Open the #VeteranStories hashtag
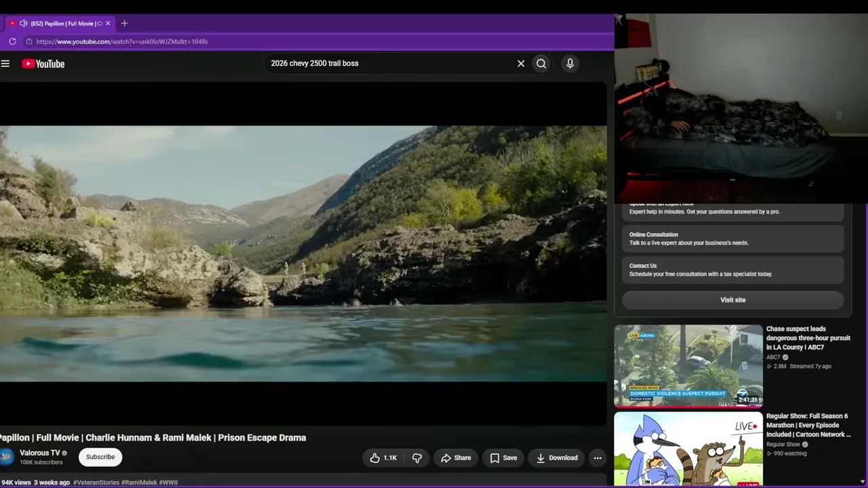 point(96,483)
